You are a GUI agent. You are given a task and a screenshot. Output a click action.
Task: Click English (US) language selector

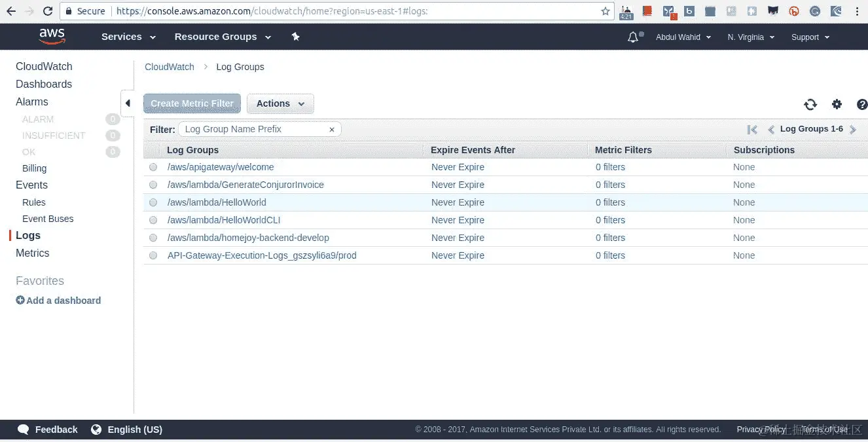(x=135, y=430)
